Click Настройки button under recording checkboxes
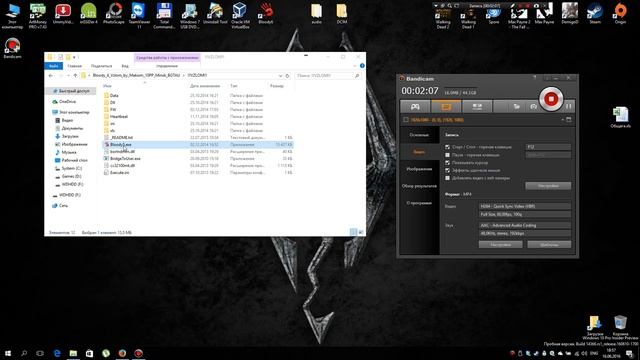640x360 pixels. [x=548, y=186]
